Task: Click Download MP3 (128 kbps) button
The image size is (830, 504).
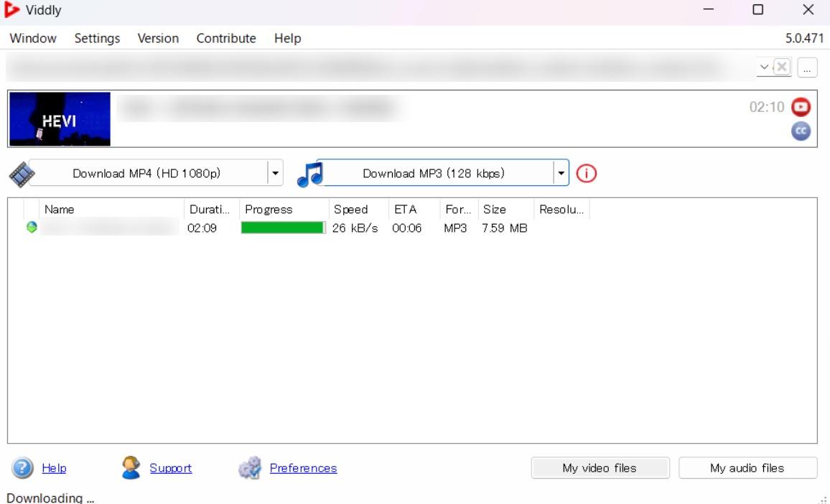Action: (x=434, y=173)
